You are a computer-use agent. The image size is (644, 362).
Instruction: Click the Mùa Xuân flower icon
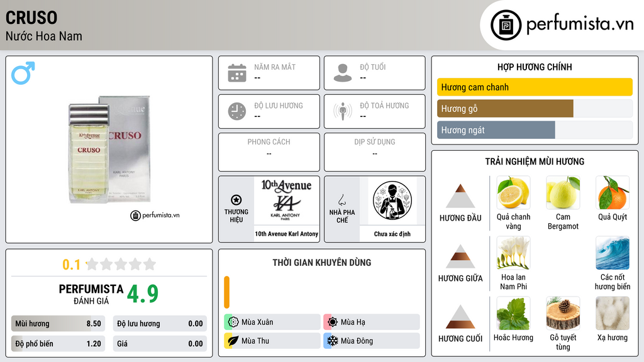coord(233,322)
